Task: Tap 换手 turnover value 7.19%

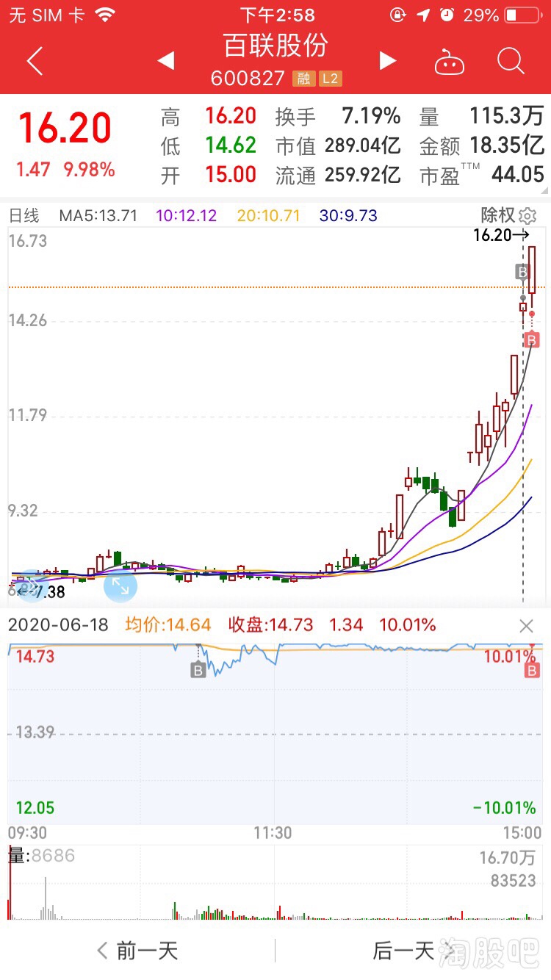Action: 372,116
